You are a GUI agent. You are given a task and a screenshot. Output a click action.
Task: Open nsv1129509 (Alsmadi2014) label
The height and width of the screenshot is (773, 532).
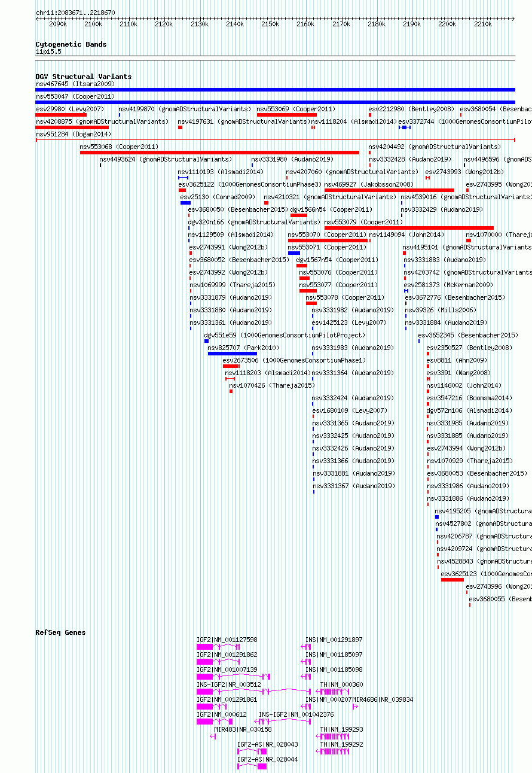(x=231, y=235)
